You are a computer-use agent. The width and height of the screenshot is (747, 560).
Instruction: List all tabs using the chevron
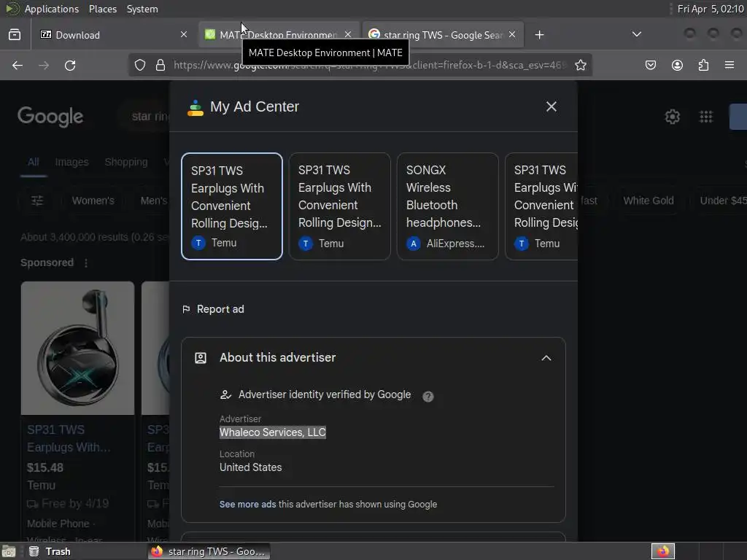pyautogui.click(x=636, y=34)
